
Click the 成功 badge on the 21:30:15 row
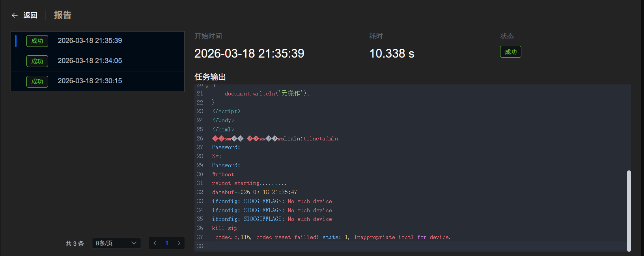tap(37, 81)
